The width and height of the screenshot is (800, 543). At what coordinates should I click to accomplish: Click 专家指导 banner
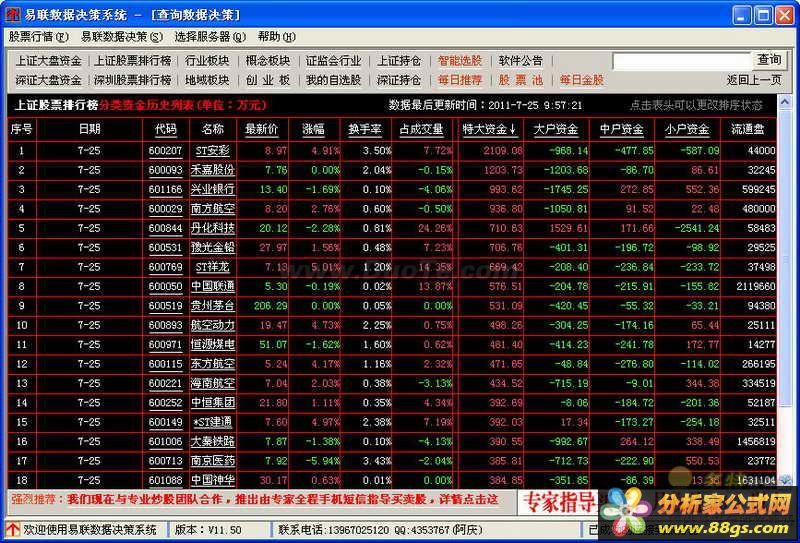coord(560,502)
